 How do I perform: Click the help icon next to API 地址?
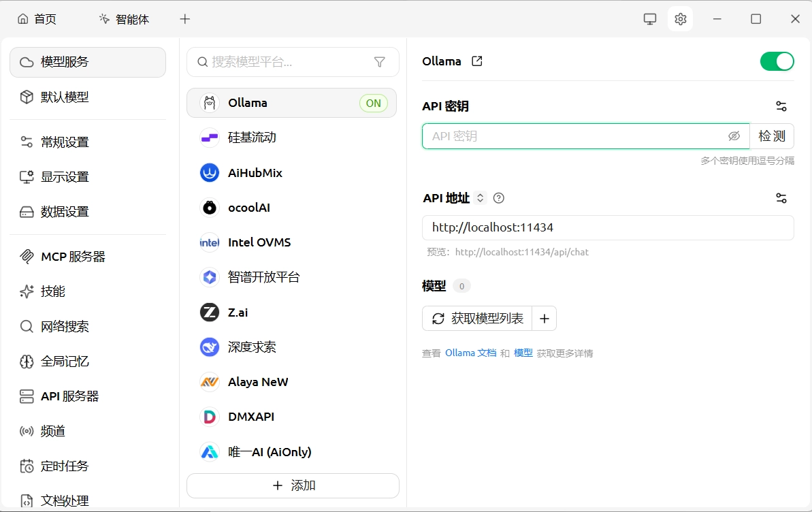tap(499, 198)
